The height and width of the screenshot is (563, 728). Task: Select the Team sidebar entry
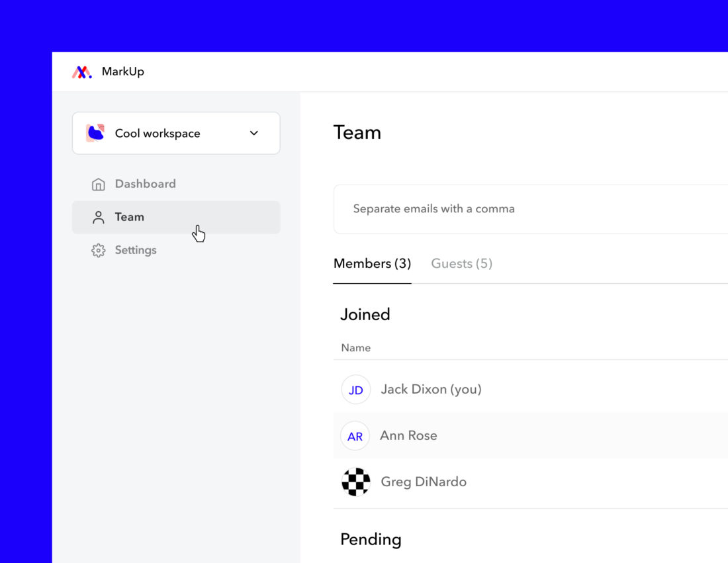point(129,216)
